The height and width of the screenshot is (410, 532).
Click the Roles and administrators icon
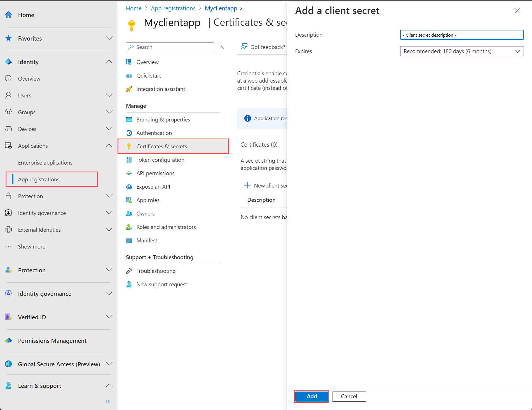[129, 227]
